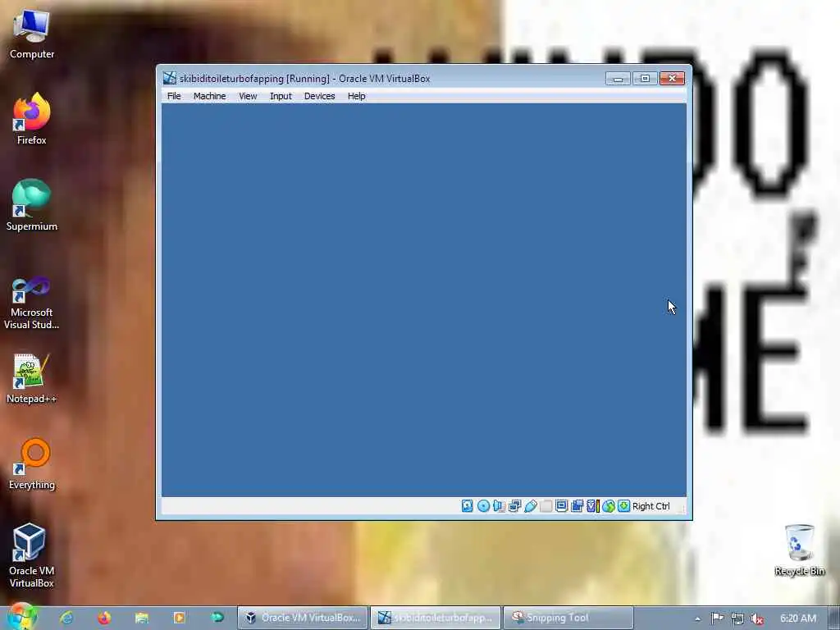This screenshot has height=630, width=840.
Task: Open the Help menu
Action: (x=356, y=96)
